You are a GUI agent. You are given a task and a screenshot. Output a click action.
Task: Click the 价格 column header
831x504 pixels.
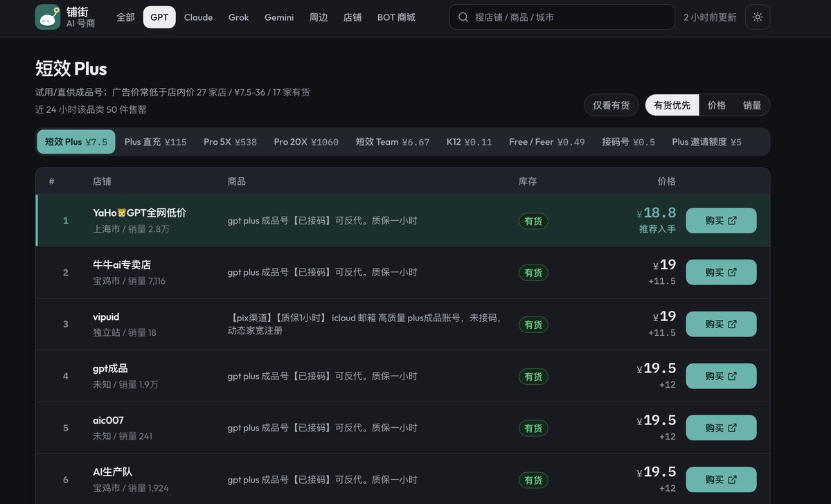pyautogui.click(x=666, y=181)
